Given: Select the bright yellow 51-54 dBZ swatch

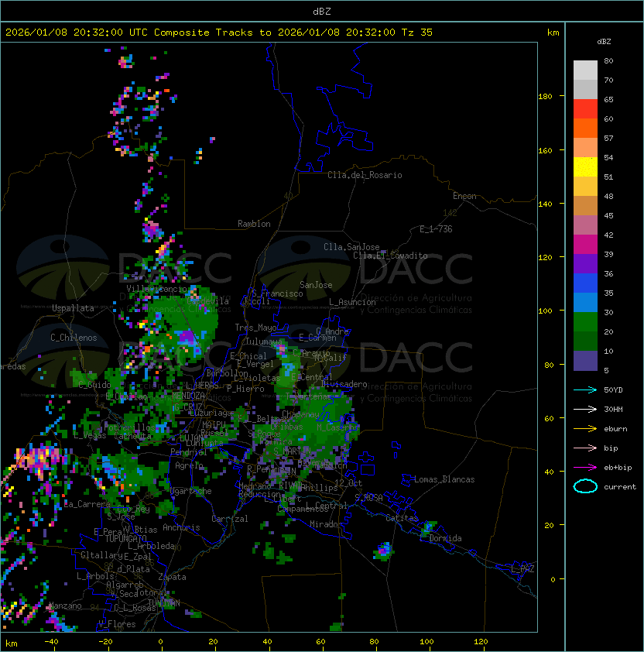Looking at the screenshot, I should pyautogui.click(x=585, y=167).
